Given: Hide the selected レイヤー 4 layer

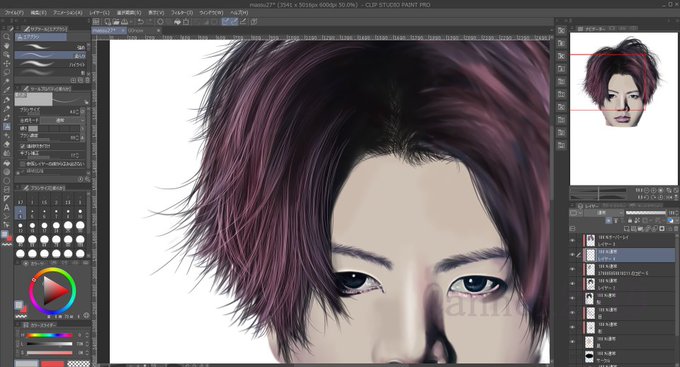Looking at the screenshot, I should pyautogui.click(x=572, y=255).
